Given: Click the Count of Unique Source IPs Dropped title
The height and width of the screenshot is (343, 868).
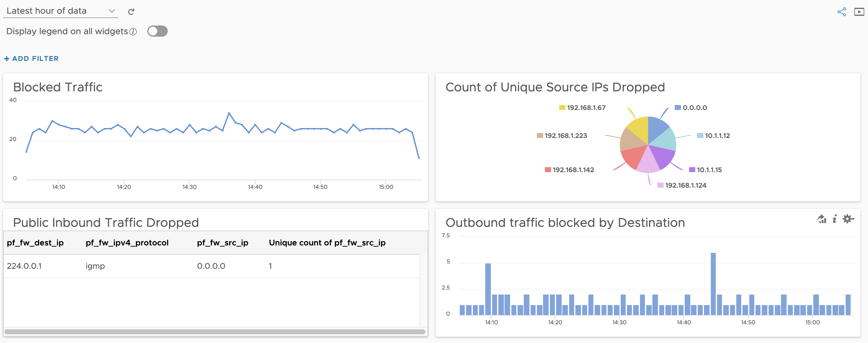Looking at the screenshot, I should pyautogui.click(x=555, y=87).
